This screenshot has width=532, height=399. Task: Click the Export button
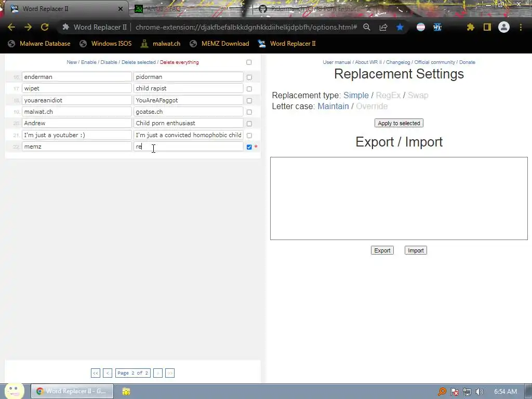click(x=382, y=250)
